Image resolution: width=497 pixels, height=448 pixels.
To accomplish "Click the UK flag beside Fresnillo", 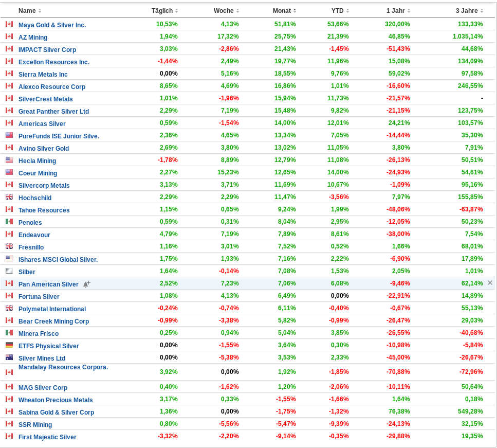I will click(x=9, y=246).
